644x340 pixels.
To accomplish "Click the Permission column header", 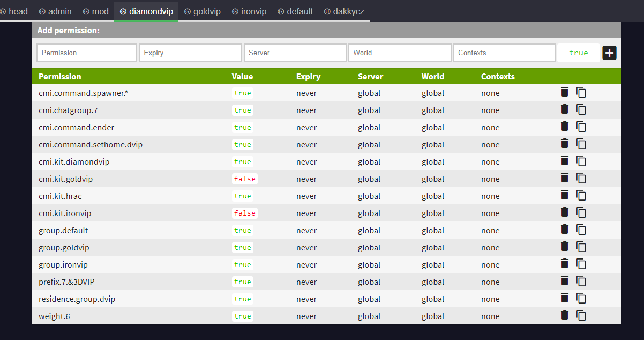I will tap(60, 76).
